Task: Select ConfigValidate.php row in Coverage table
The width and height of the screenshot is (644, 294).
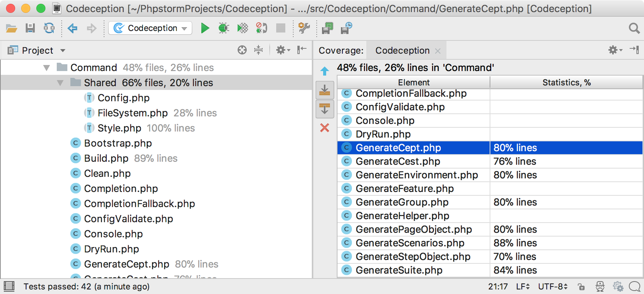Action: 490,107
